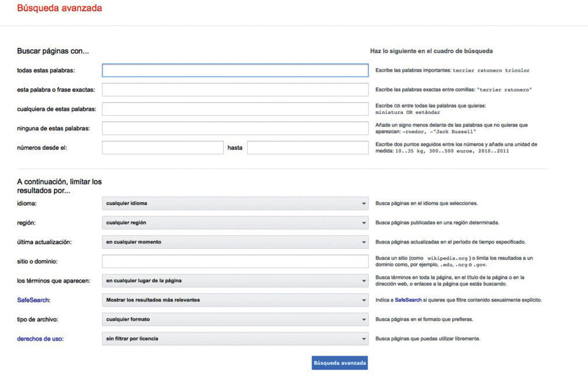
Task: Expand the 'sin filtrar por licencia' dropdown
Action: click(235, 338)
